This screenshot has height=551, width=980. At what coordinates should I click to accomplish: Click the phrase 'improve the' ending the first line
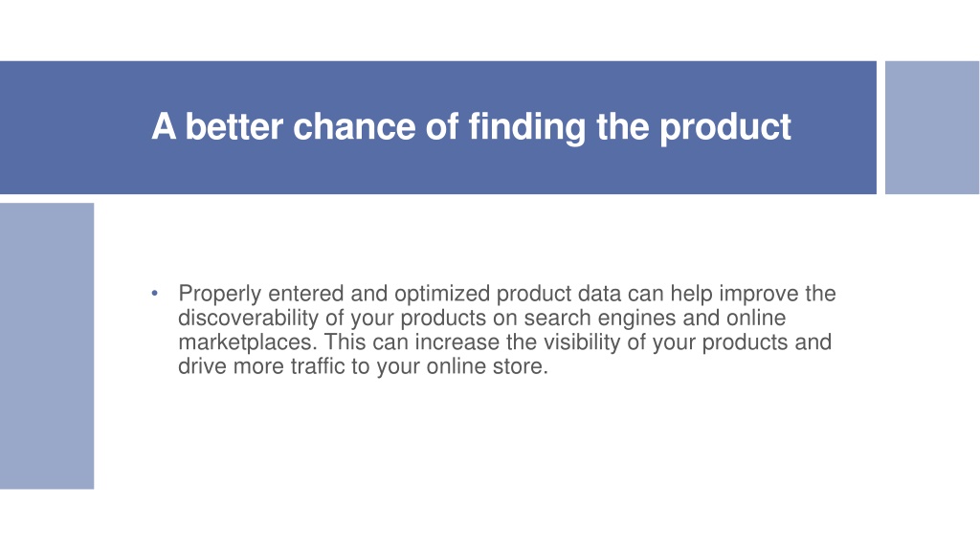point(777,294)
